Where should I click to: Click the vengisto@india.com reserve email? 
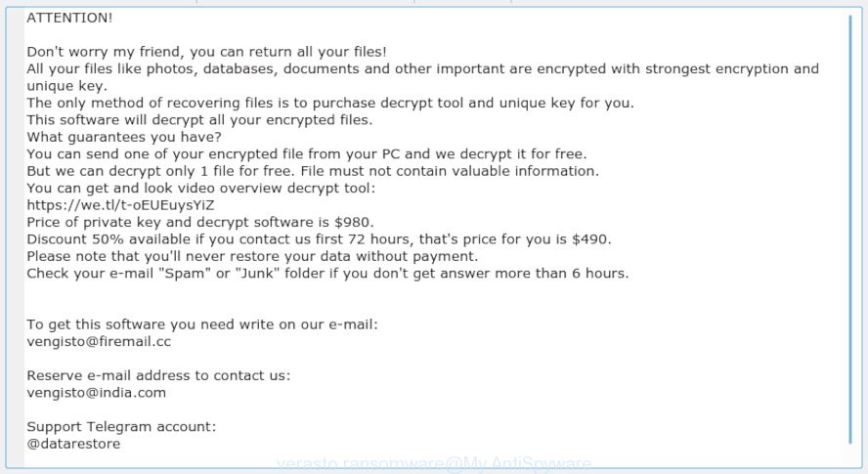(97, 393)
